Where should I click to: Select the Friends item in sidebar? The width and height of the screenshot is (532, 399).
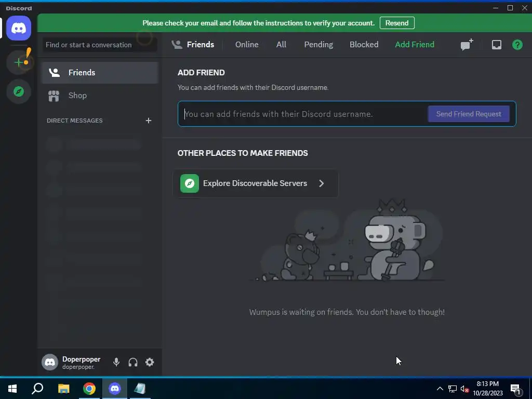point(100,73)
